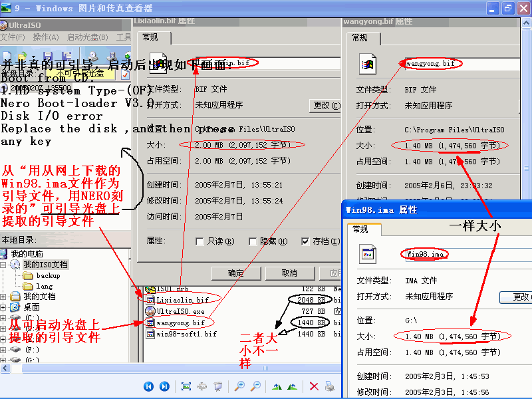Expand the 桌面 tree node
This screenshot has height=399, width=532.
3,307
